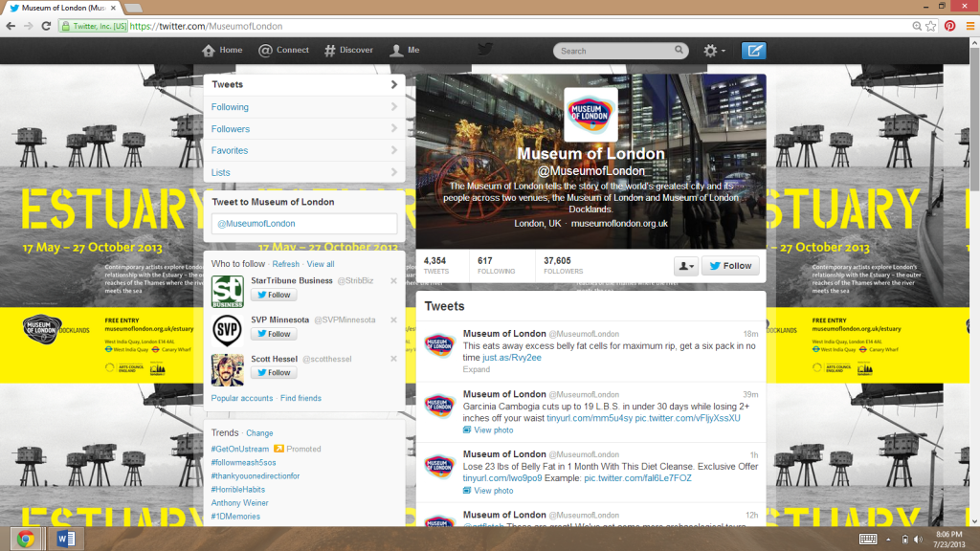The height and width of the screenshot is (551, 980).
Task: Dismiss Scott Hessel suggestion
Action: coord(393,359)
